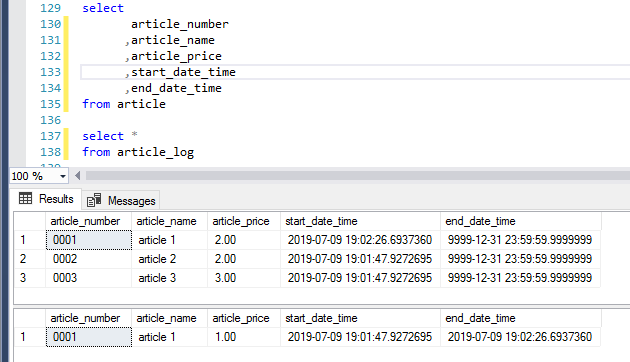The height and width of the screenshot is (362, 630).
Task: Click the editor horizontal scrollbar track
Action: coord(358,176)
